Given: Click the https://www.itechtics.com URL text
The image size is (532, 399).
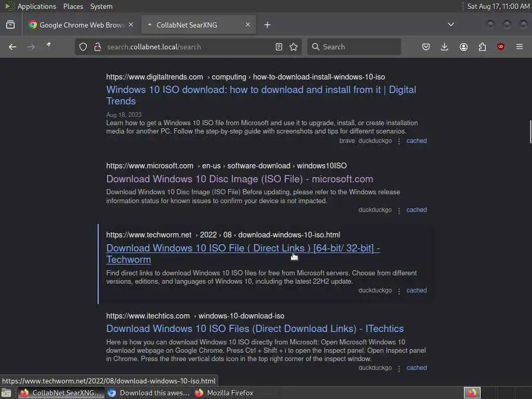Looking at the screenshot, I should click(148, 316).
